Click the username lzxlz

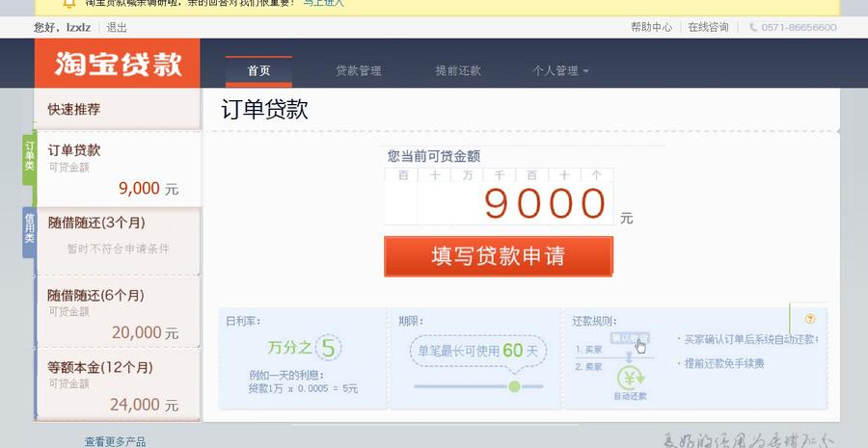[x=79, y=27]
